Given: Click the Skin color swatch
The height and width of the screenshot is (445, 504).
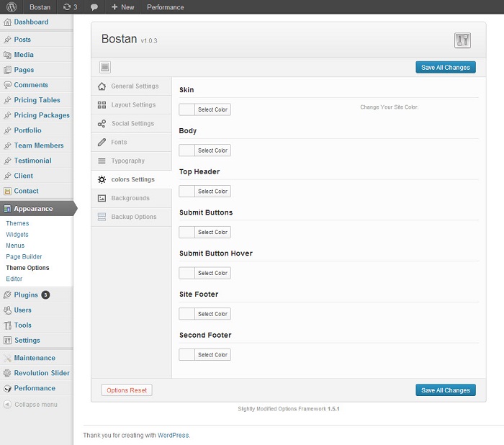Looking at the screenshot, I should (187, 109).
